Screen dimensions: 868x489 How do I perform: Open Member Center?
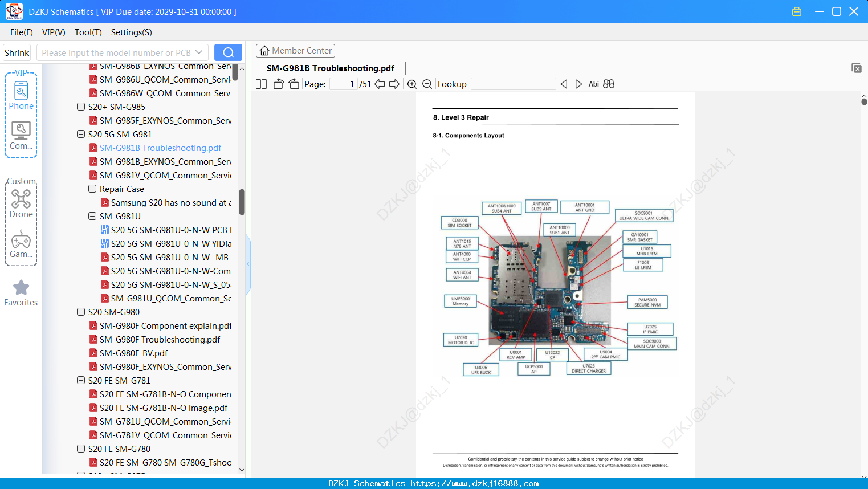[295, 51]
